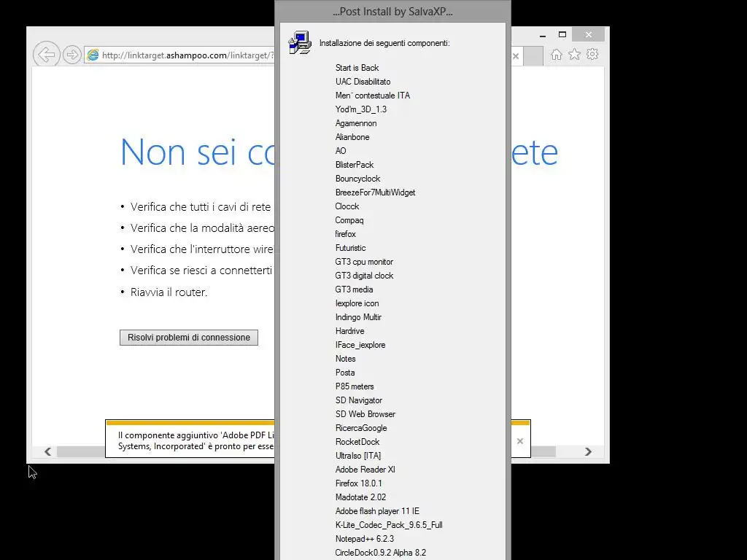Click the installer computer icon in Post Install
747x560 pixels.
click(300, 43)
